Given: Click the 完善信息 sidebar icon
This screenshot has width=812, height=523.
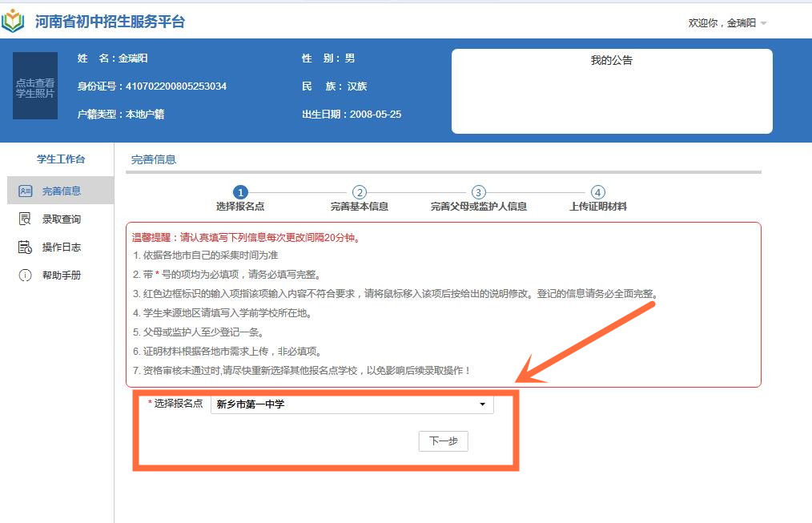Looking at the screenshot, I should [x=25, y=191].
